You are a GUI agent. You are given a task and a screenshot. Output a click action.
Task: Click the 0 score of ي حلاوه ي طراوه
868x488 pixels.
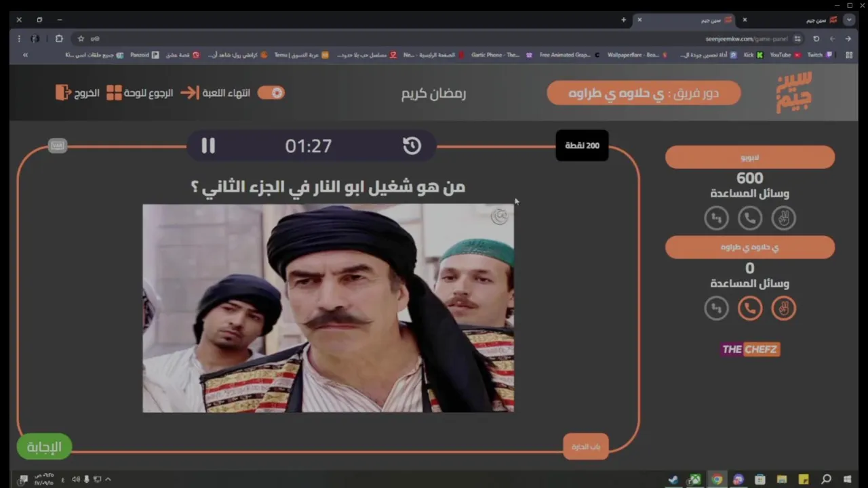click(x=750, y=268)
